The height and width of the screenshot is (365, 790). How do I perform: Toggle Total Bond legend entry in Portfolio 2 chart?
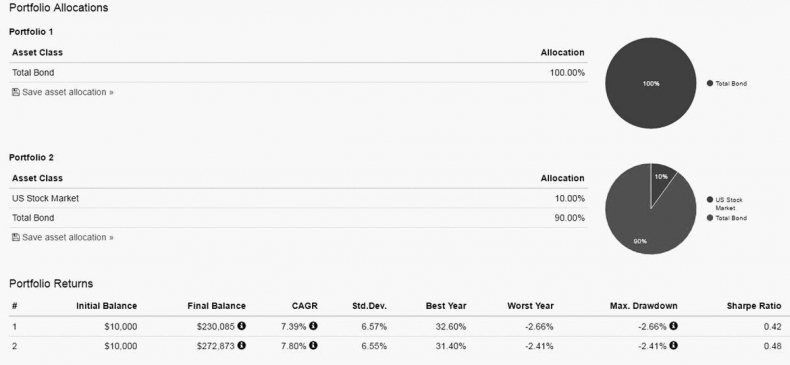point(727,218)
